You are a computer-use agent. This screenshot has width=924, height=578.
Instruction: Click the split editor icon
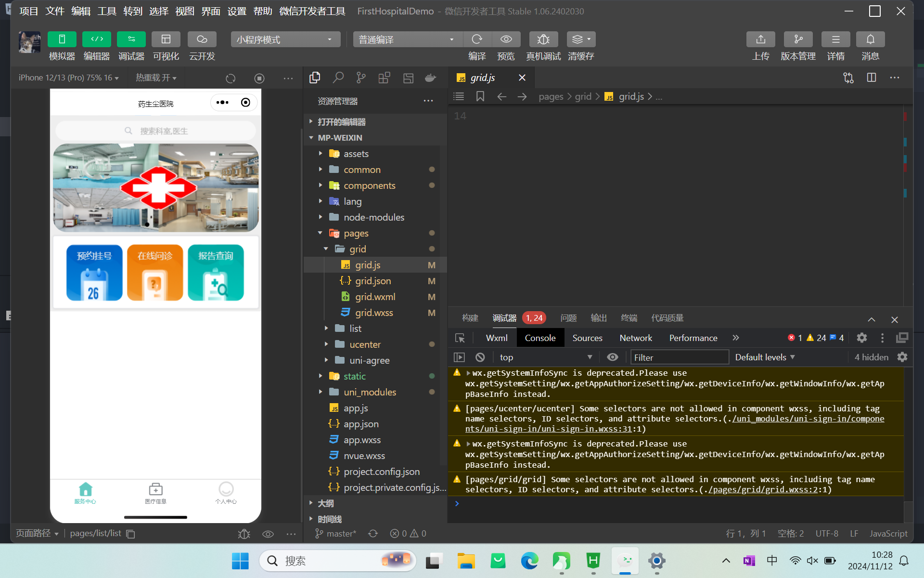(x=871, y=78)
